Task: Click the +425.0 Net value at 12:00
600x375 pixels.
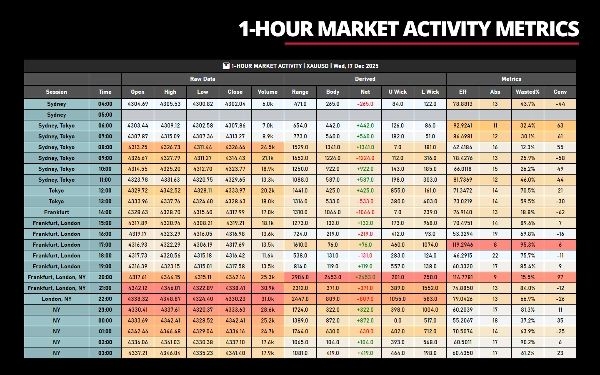Action: (365, 191)
